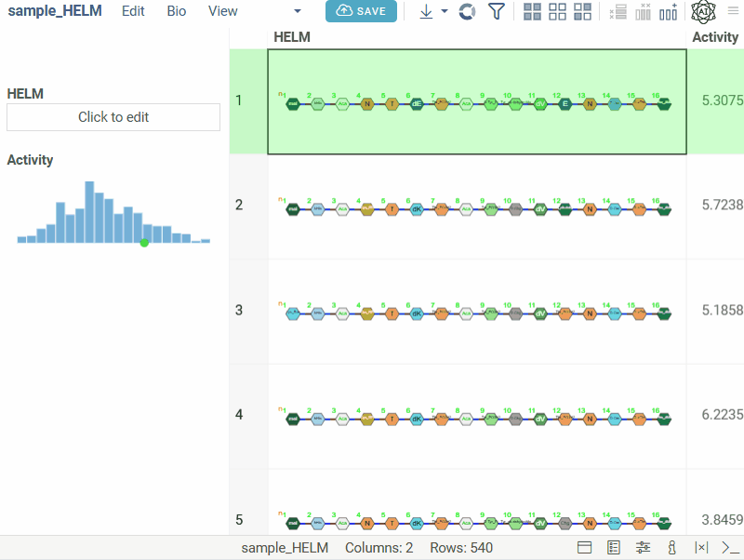The width and height of the screenshot is (744, 560).
Task: Click the 'Click to edit' HELM button
Action: tap(113, 117)
